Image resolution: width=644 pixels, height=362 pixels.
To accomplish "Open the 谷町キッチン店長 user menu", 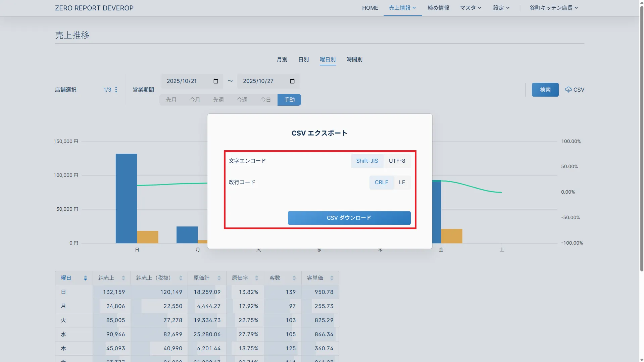I will tap(553, 8).
